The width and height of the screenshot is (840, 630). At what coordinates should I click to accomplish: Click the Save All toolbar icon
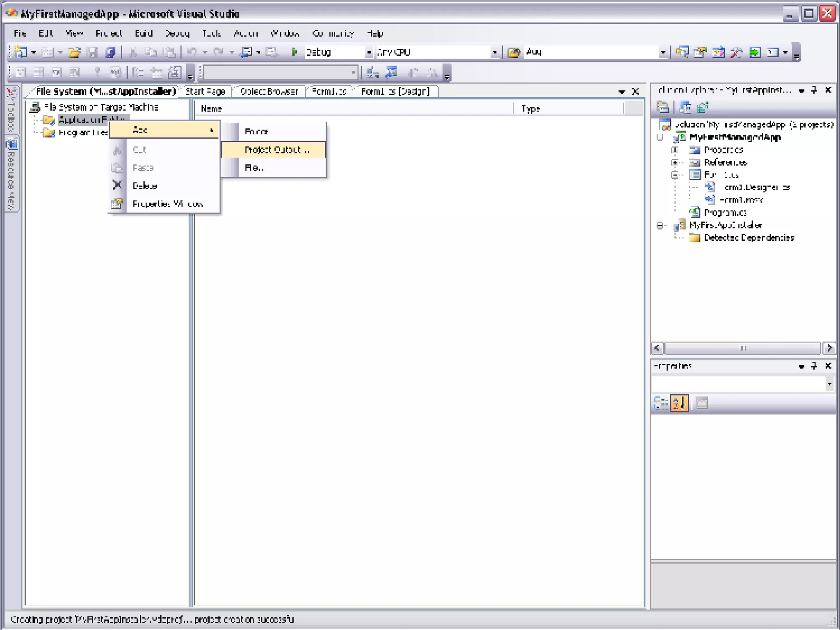coord(110,52)
